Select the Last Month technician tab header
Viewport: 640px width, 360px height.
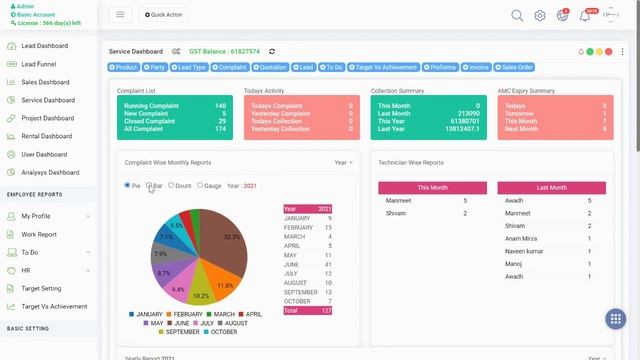[x=551, y=188]
